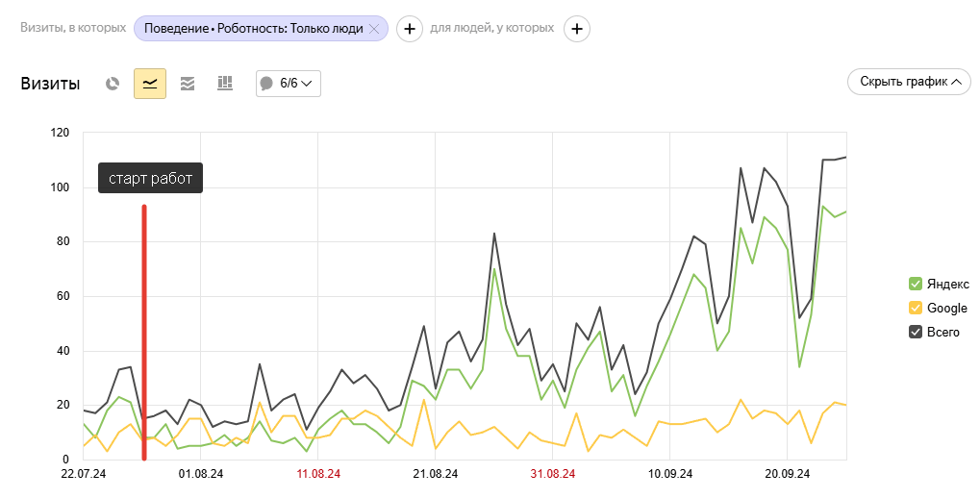
Task: Switch to bar column chart view
Action: 225,84
